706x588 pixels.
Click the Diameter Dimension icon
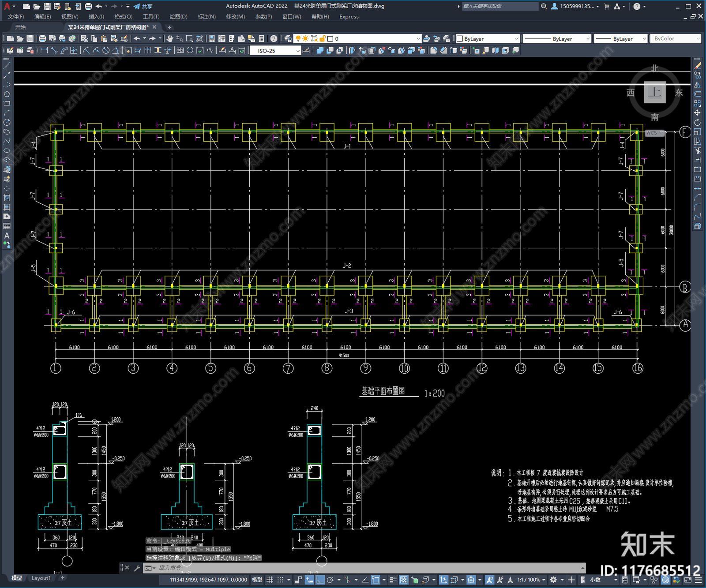(x=106, y=50)
